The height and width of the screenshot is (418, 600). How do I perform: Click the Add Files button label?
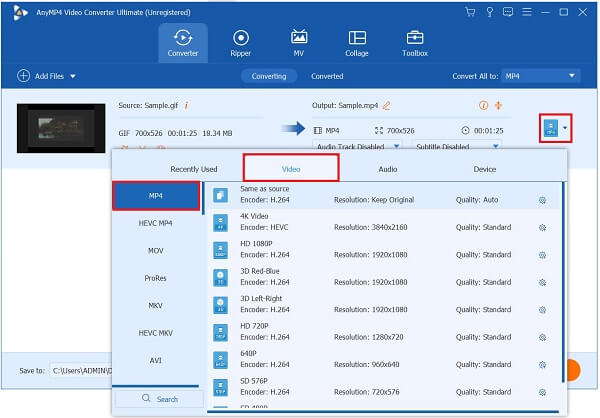coord(49,76)
